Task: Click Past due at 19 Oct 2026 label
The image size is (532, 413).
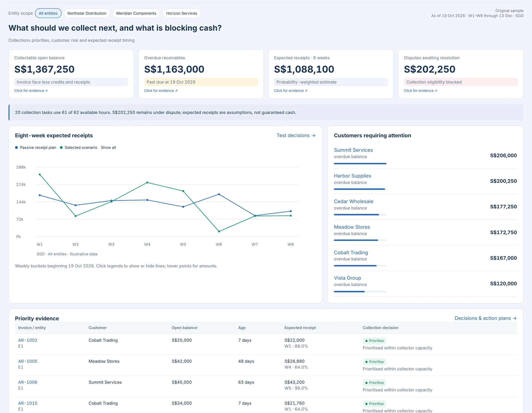Action: pyautogui.click(x=201, y=82)
